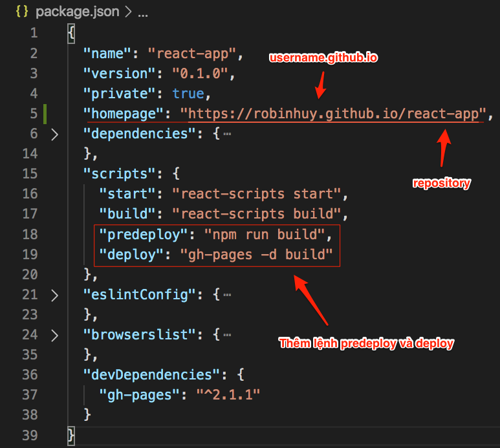Click the "npm run build" value

coord(265,235)
